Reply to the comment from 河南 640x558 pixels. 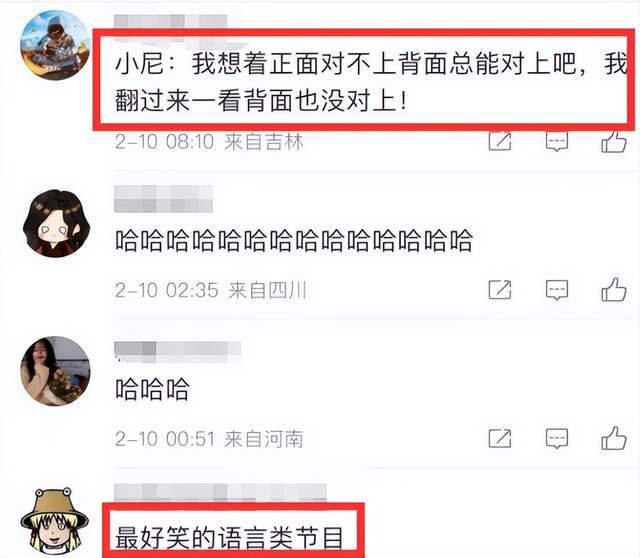[x=557, y=439]
